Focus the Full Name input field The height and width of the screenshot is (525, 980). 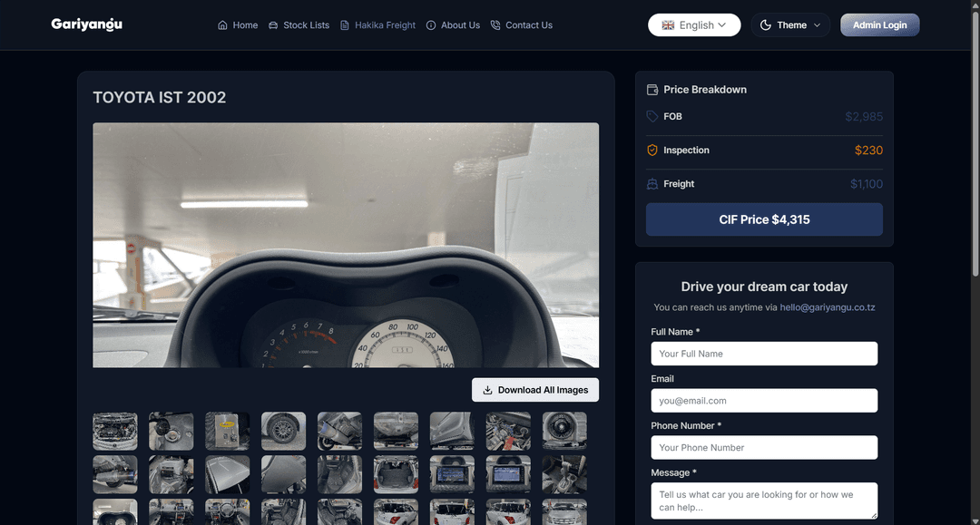point(764,354)
